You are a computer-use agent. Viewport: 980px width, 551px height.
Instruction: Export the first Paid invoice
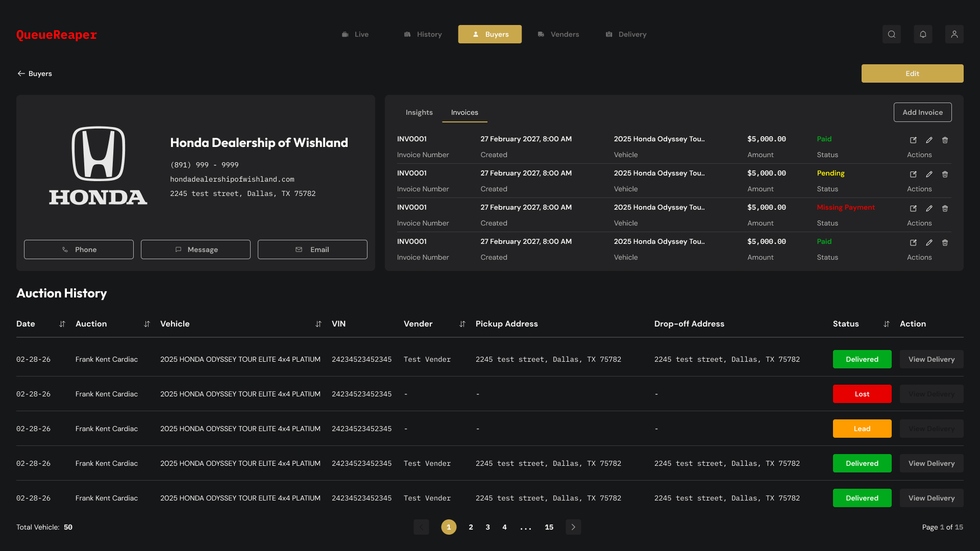click(x=914, y=140)
